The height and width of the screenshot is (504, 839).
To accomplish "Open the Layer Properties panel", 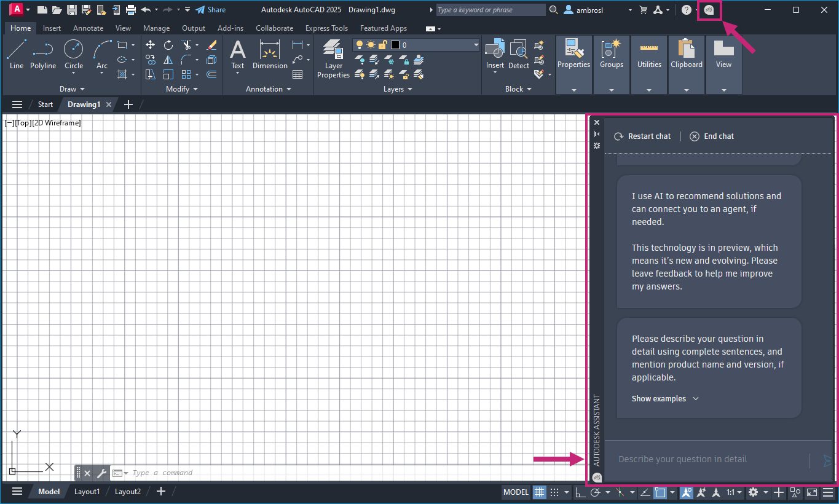I will tap(333, 60).
